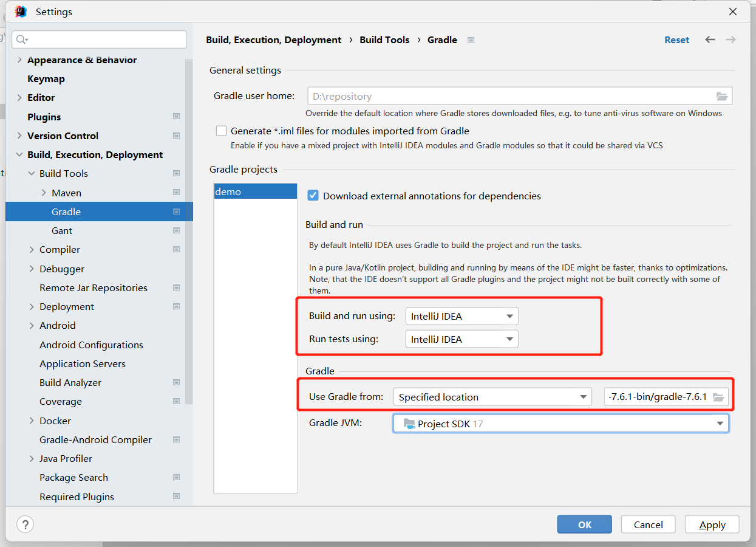Click the back navigation arrow icon
This screenshot has height=547, width=756.
[x=710, y=40]
